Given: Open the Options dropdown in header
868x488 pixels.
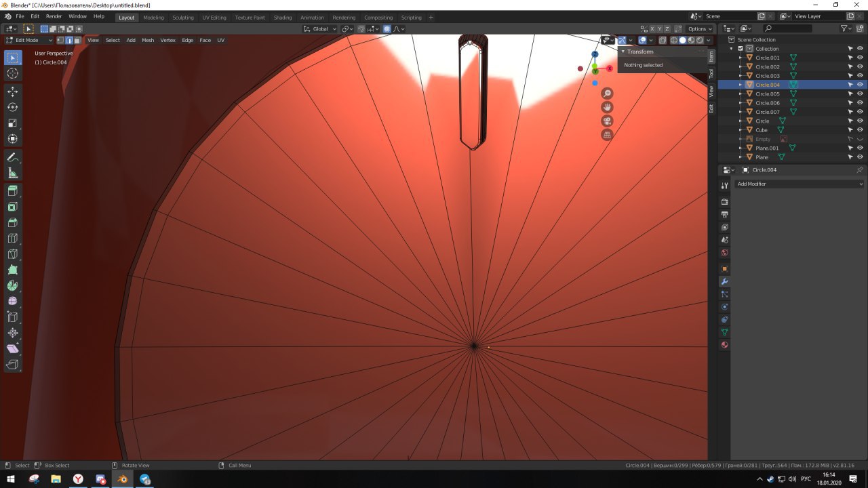Looking at the screenshot, I should pos(700,29).
